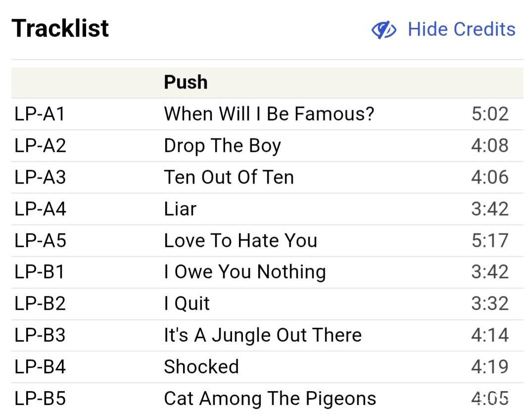Click the Ten Out Of Ten title
This screenshot has width=532, height=414.
click(229, 177)
